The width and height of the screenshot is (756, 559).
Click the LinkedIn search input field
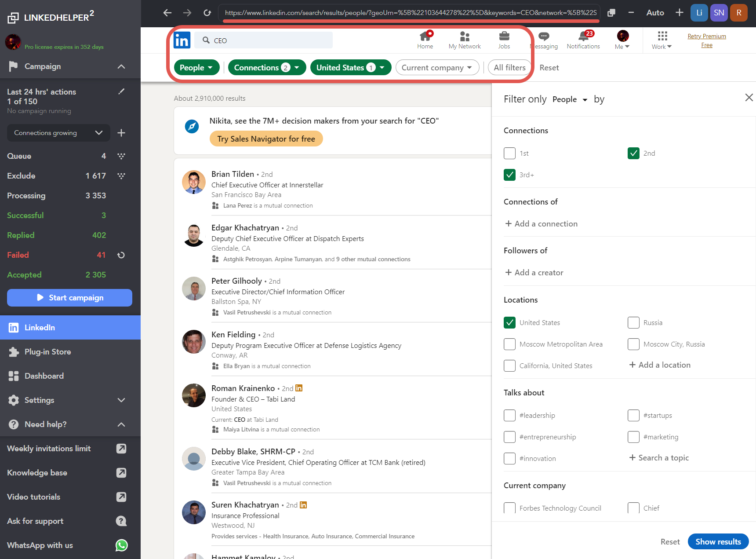[264, 40]
